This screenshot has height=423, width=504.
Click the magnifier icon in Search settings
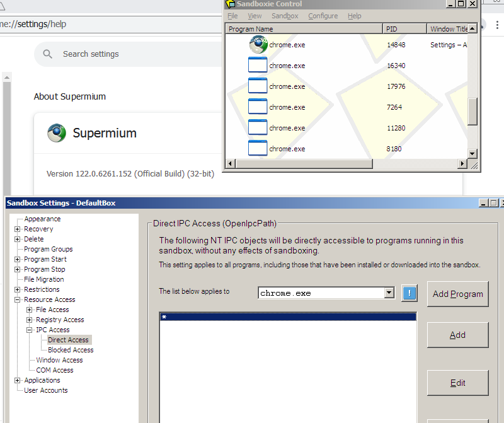pyautogui.click(x=48, y=54)
